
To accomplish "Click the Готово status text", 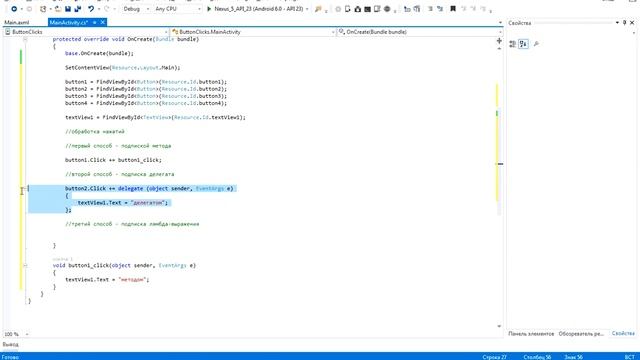I will pos(10,357).
